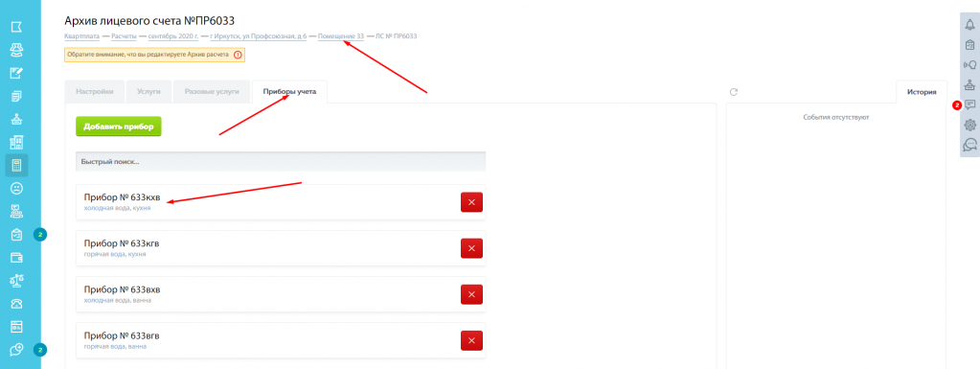Delete meter № 633кхв
The width and height of the screenshot is (980, 369).
(x=472, y=202)
